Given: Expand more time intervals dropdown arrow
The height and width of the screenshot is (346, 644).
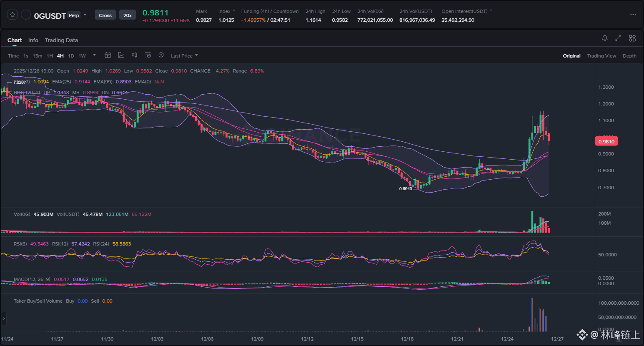Looking at the screenshot, I should click(x=94, y=55).
